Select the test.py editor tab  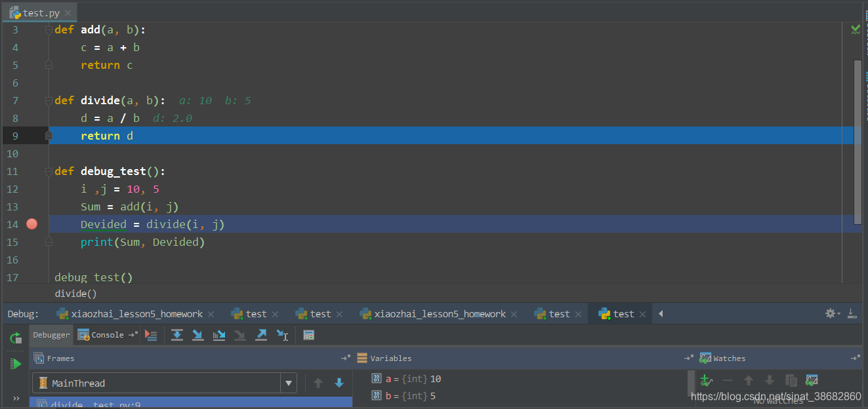click(39, 12)
